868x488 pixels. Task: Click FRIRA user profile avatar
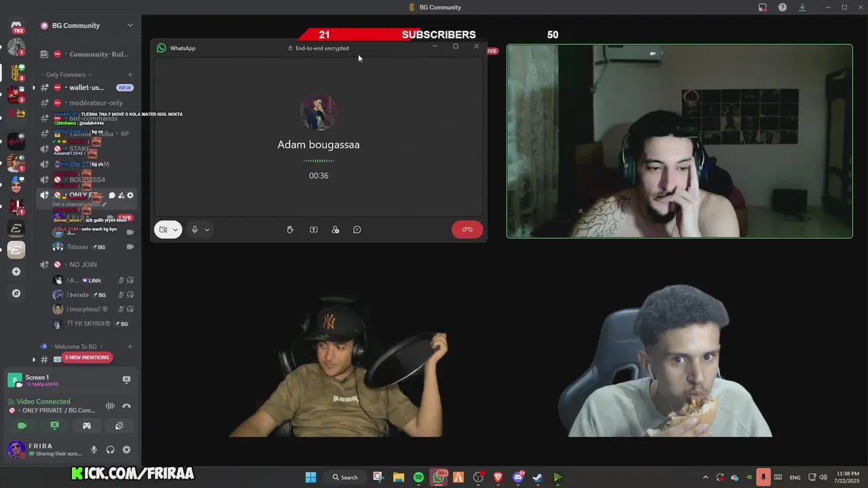[x=16, y=449]
